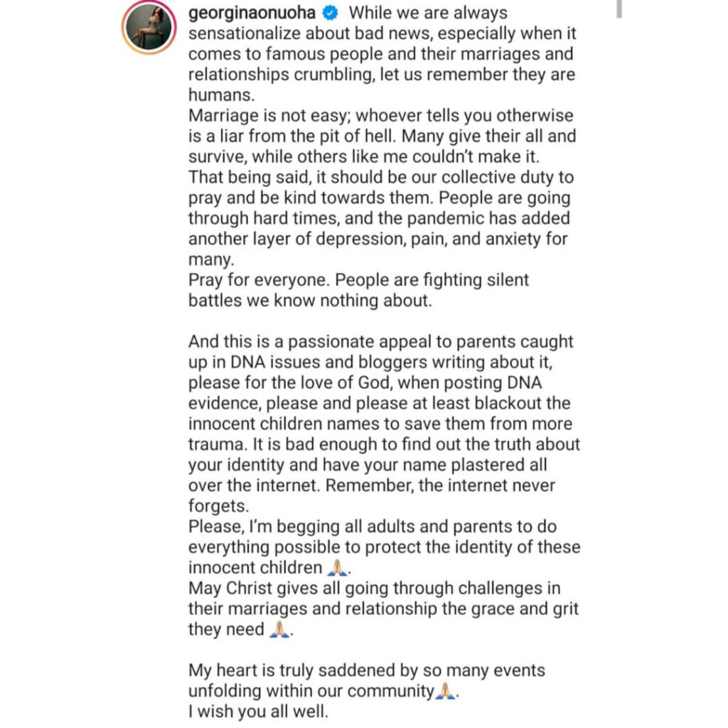
Task: Click the line starting 'That being said'
Action: coord(381,177)
